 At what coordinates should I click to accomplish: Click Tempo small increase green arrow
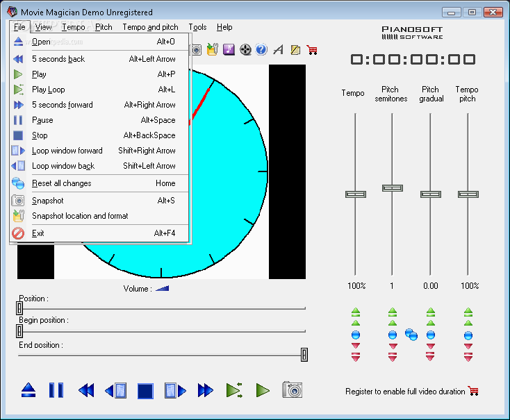point(356,323)
